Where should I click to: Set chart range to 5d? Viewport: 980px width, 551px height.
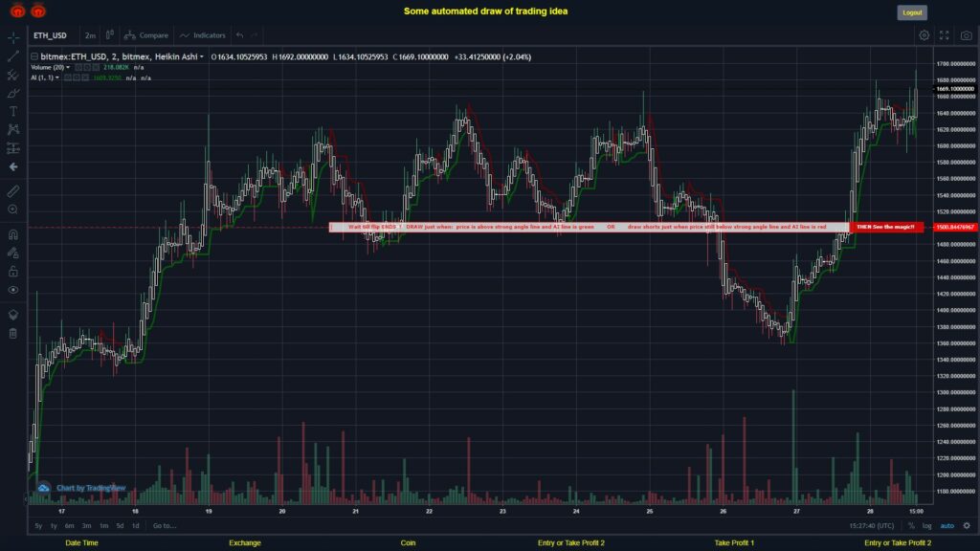pos(120,526)
